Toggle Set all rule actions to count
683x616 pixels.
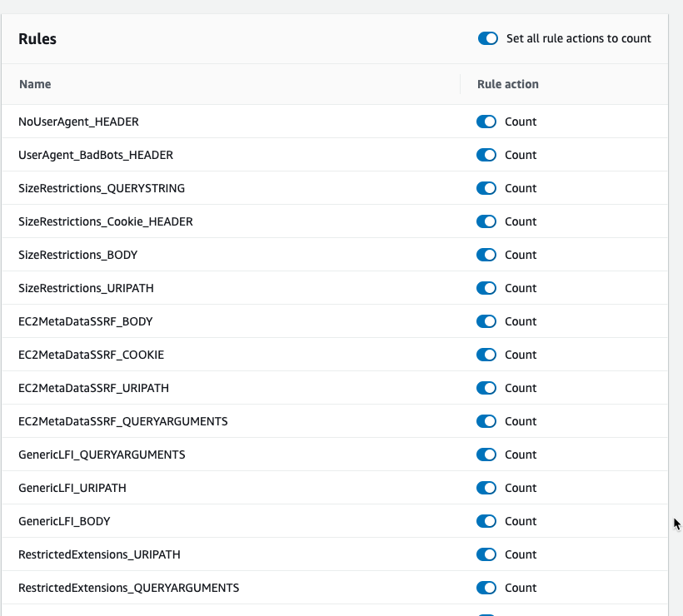coord(488,38)
